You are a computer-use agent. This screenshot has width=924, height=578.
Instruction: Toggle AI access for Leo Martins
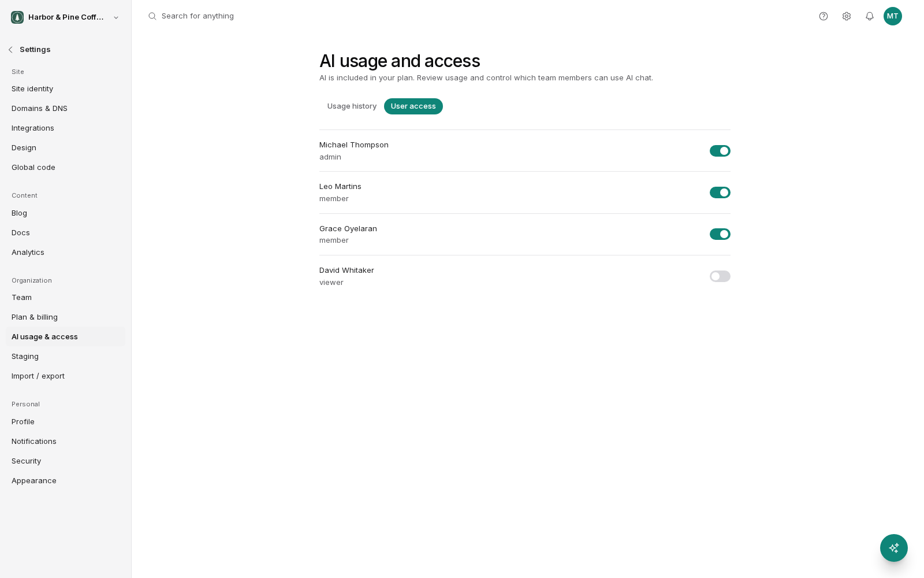[720, 192]
